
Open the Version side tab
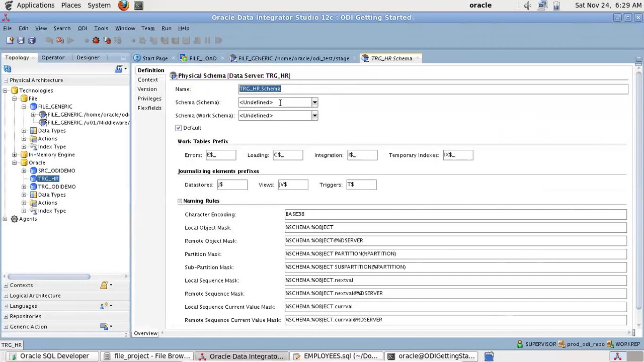(147, 89)
